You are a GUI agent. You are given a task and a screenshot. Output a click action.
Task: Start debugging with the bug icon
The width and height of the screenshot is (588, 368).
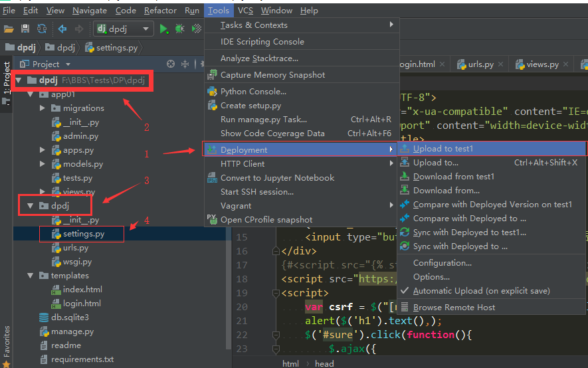pyautogui.click(x=179, y=29)
